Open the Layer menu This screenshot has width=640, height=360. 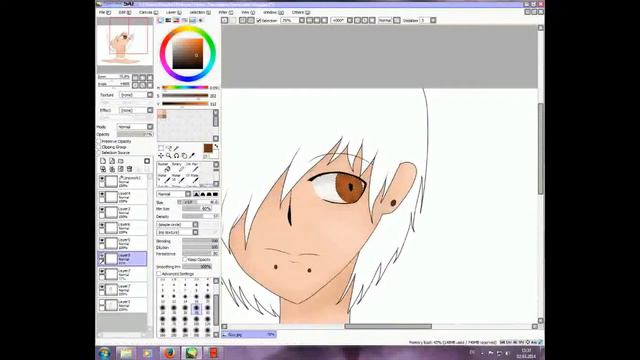173,12
